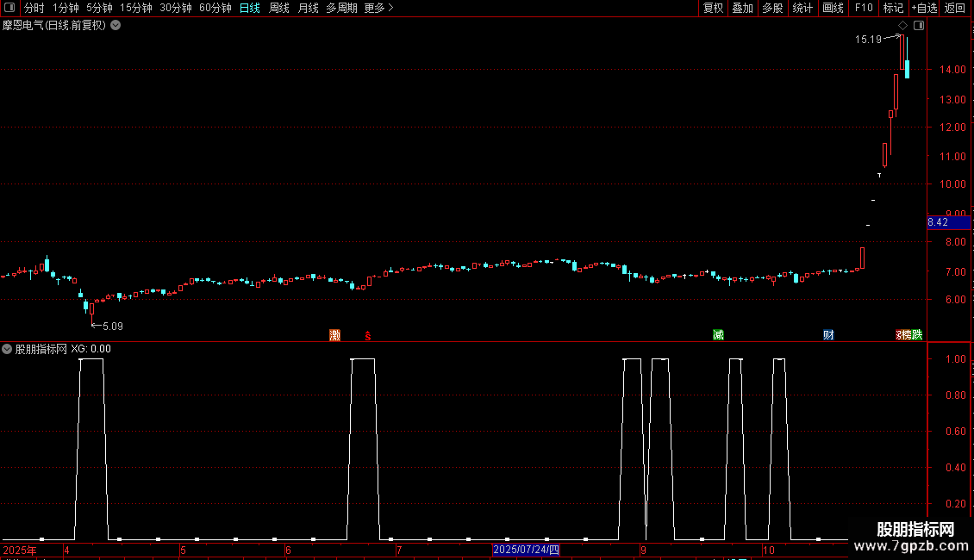Click the red S signal marker
Image resolution: width=974 pixels, height=560 pixels.
pyautogui.click(x=368, y=336)
